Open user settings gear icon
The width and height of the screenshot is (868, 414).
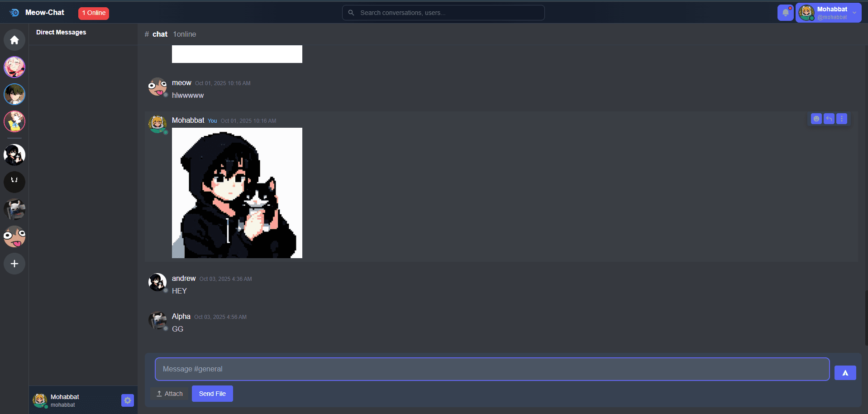[x=127, y=400]
